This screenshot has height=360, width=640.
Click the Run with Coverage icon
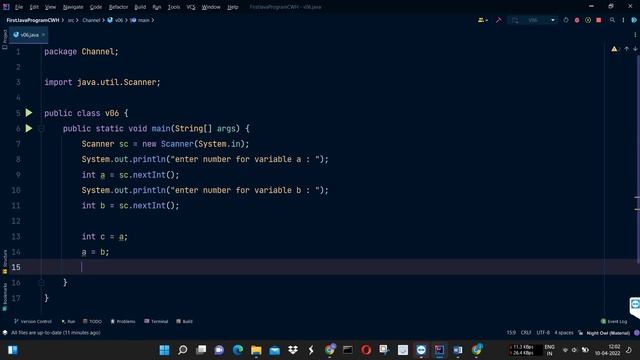[588, 20]
